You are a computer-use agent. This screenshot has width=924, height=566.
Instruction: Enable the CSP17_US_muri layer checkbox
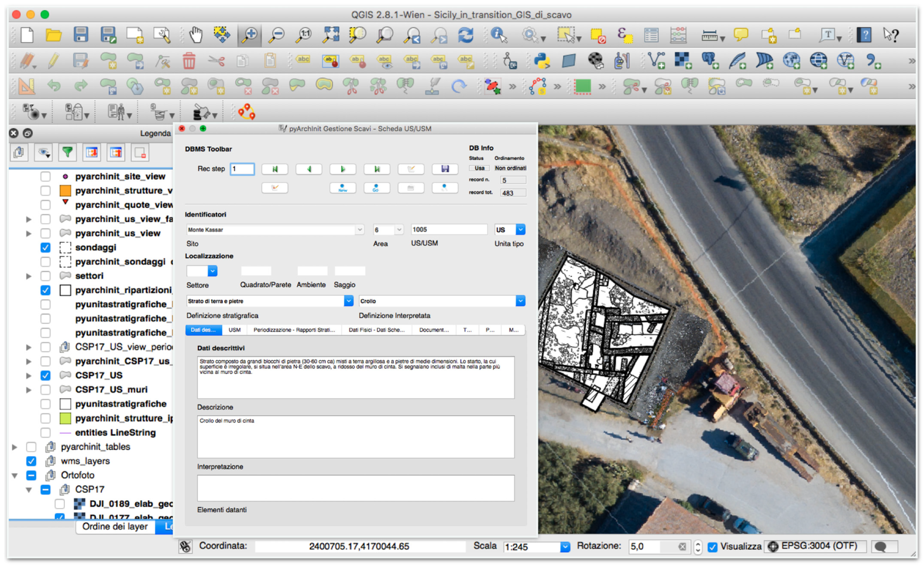click(x=45, y=389)
